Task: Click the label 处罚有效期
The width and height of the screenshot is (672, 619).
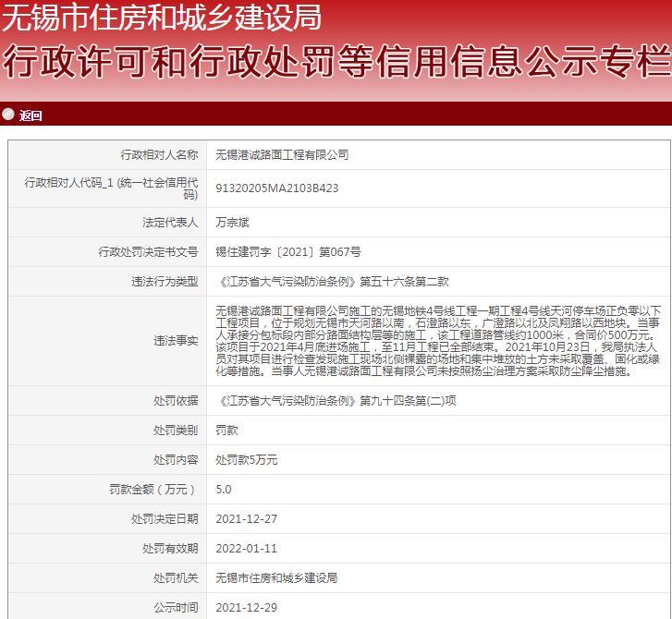Action: [171, 548]
